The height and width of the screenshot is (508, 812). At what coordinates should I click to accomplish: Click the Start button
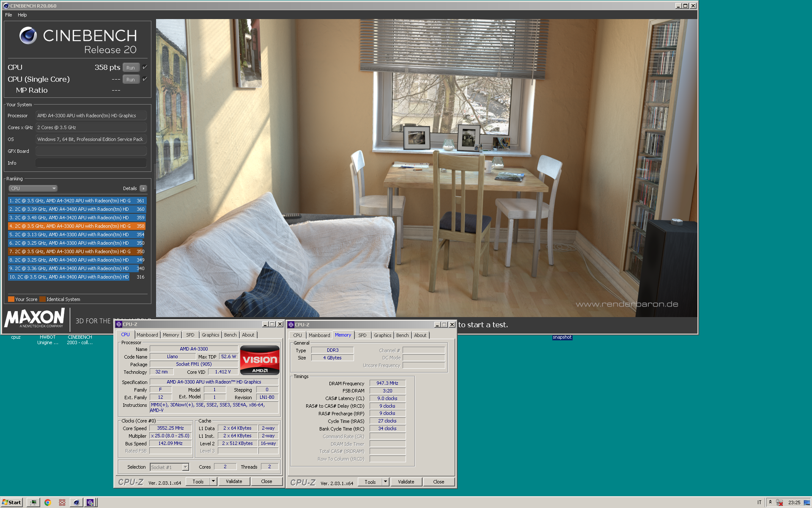[11, 502]
